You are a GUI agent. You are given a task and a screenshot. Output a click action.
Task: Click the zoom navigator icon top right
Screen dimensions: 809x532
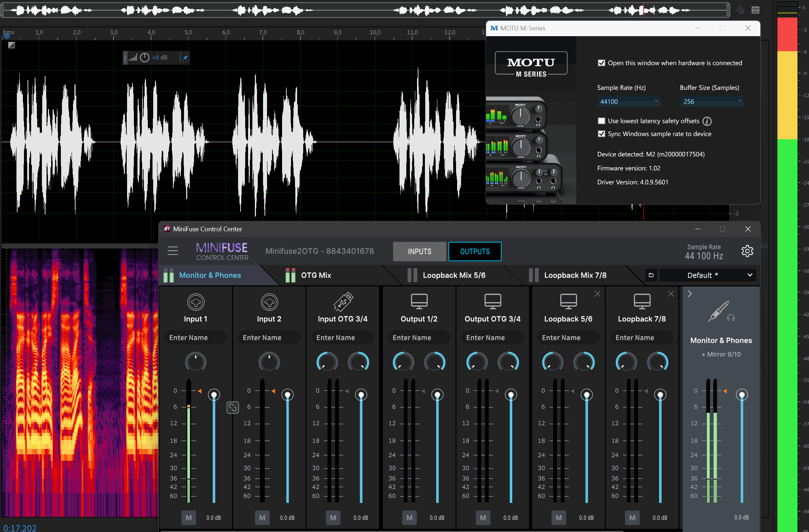[740, 10]
